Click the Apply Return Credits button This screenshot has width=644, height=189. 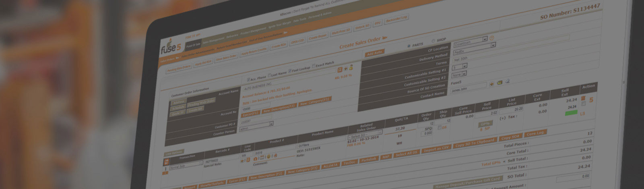[254, 52]
